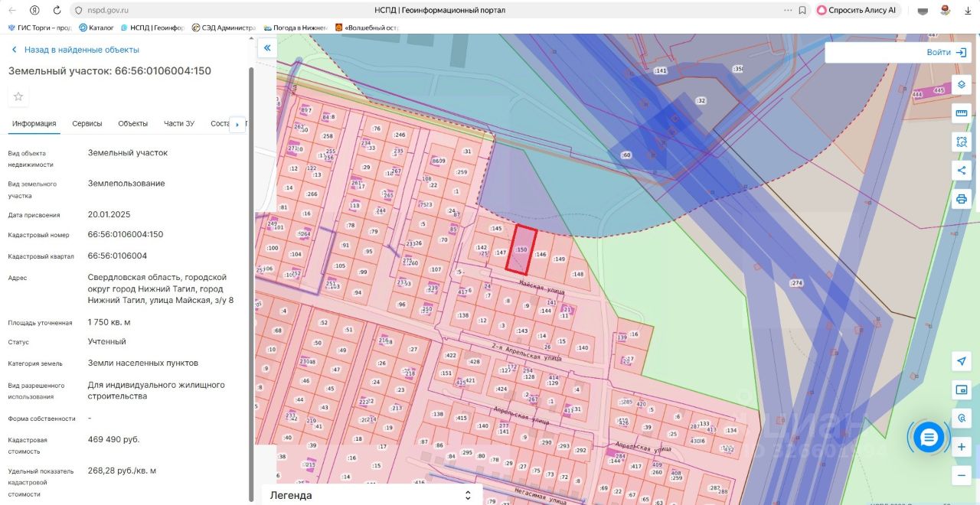Open the chat assistant bubble
This screenshot has height=505, width=980.
click(929, 437)
